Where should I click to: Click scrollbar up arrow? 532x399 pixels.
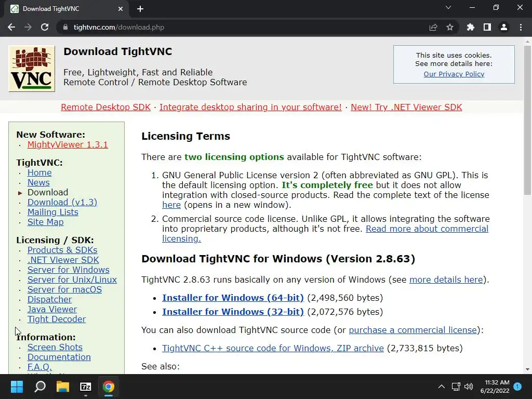(x=527, y=41)
